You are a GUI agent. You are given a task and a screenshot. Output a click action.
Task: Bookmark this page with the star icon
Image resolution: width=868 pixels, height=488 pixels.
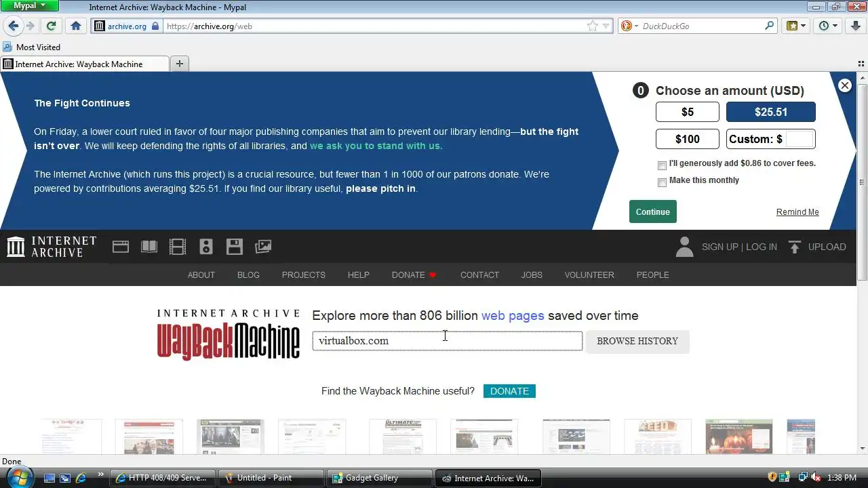[x=593, y=26]
